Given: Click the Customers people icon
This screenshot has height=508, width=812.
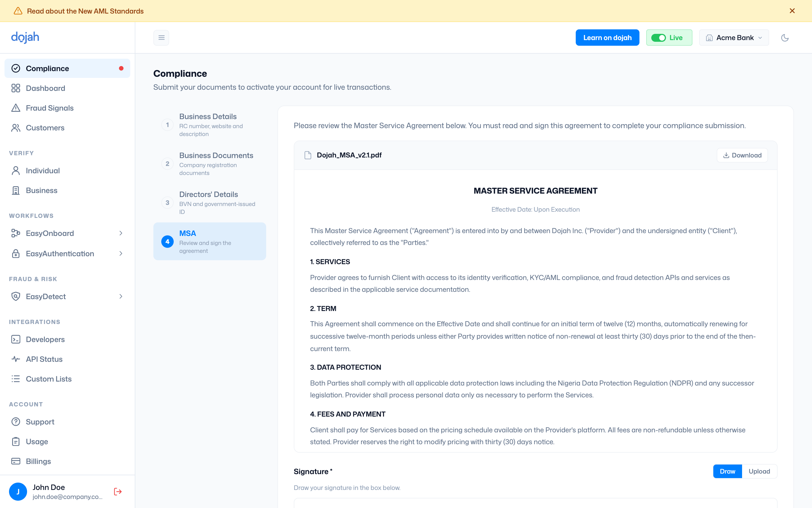Looking at the screenshot, I should tap(16, 128).
